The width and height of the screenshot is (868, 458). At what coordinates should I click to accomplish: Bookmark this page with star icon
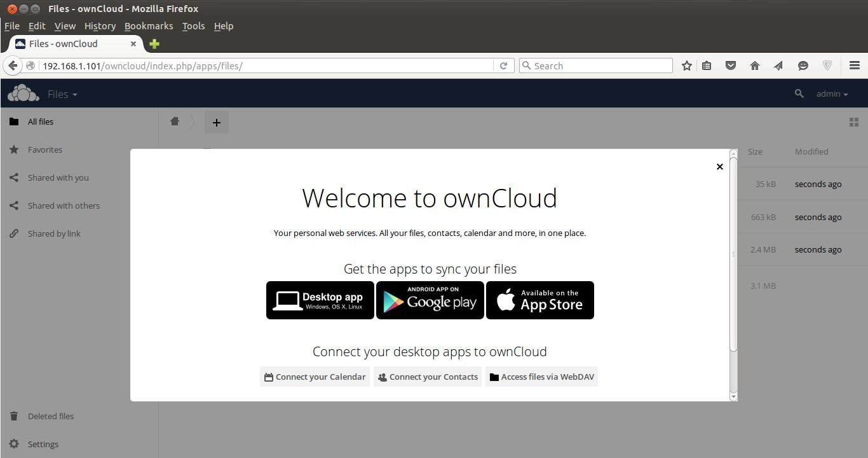pos(686,66)
